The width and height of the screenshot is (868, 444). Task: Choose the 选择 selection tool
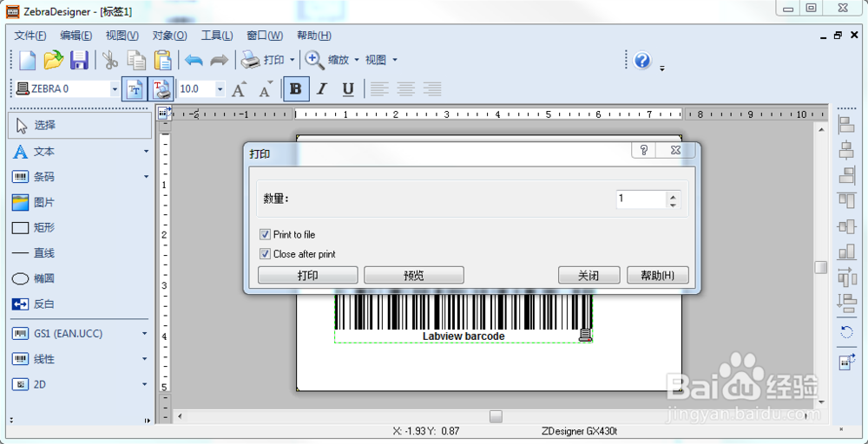[80, 126]
